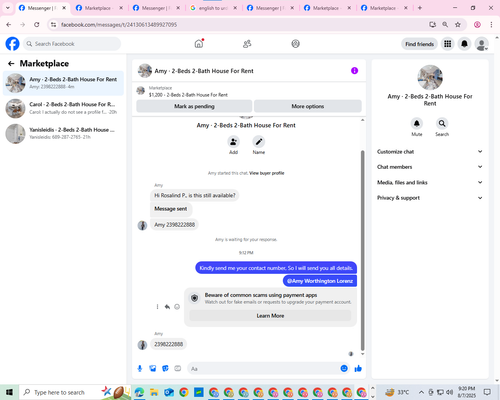500x400 pixels.
Task: Click the Search Facebook field
Action: 72,44
